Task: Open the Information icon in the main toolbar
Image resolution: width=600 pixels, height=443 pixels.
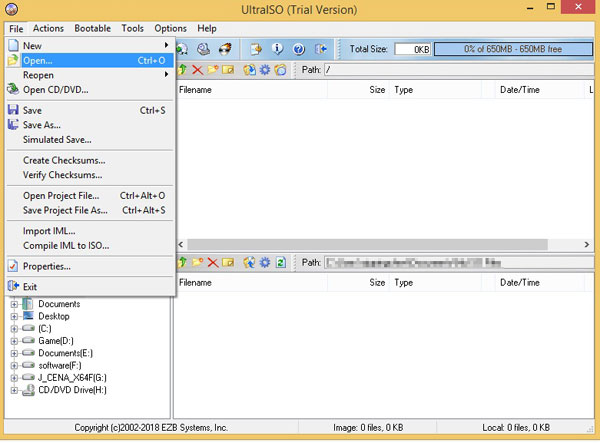Action: 277,49
